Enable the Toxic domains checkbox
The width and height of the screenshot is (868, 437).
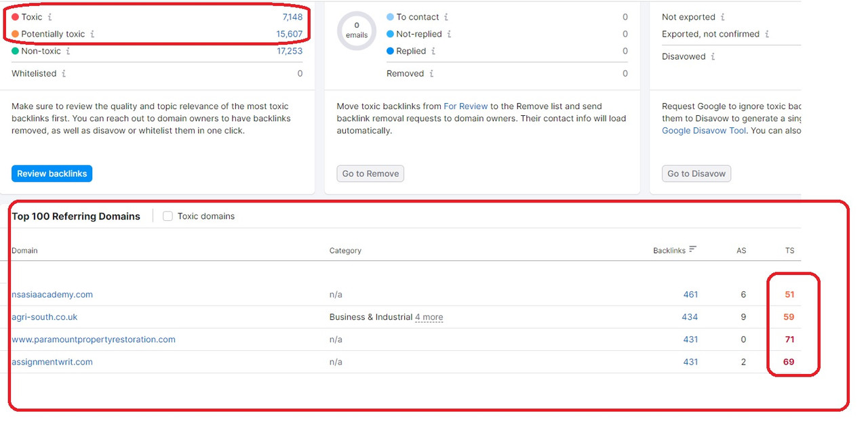(167, 216)
